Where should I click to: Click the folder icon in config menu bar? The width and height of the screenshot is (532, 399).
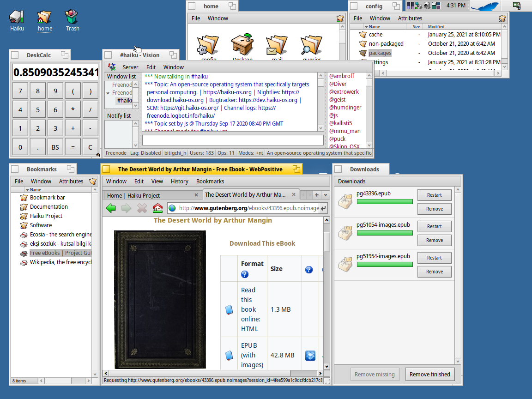click(502, 18)
